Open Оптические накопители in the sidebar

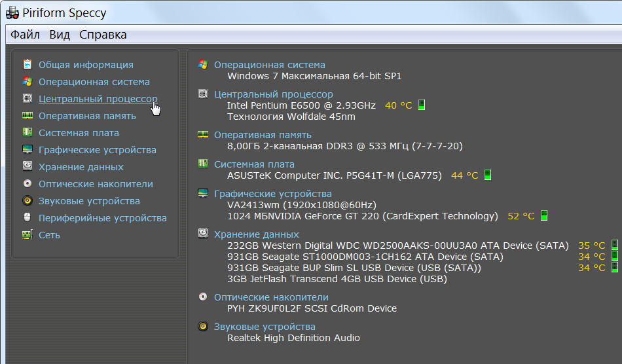96,184
